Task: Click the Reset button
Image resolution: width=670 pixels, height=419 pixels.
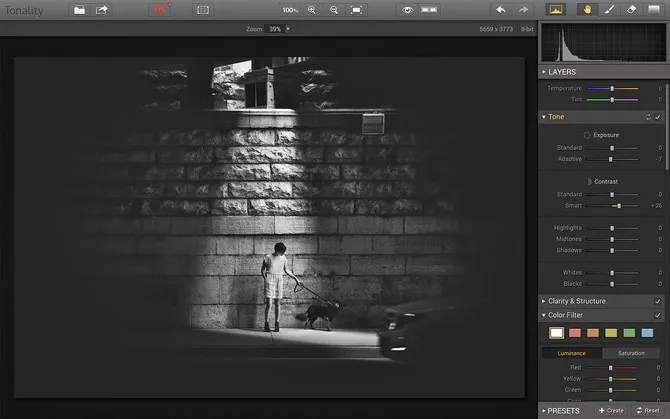Action: tap(647, 410)
